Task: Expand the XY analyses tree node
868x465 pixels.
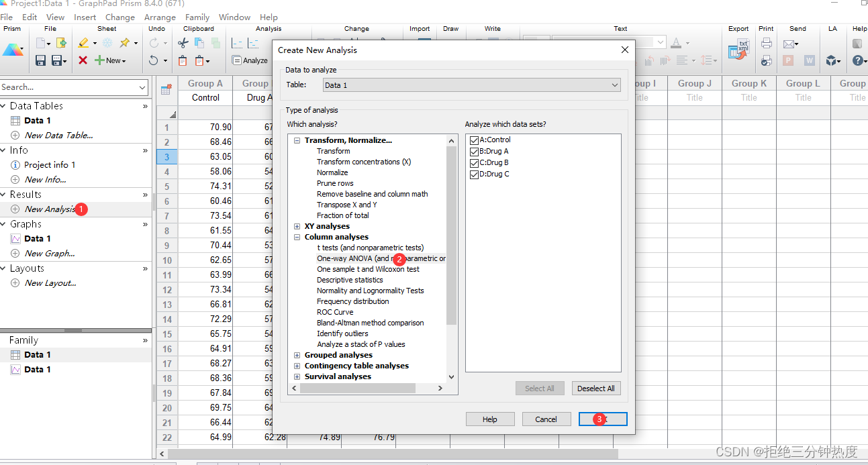Action: 297,226
